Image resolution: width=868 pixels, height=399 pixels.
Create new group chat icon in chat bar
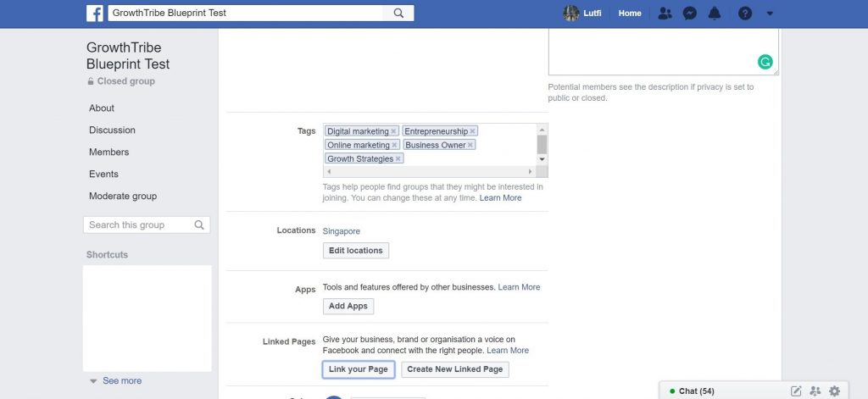coord(815,391)
